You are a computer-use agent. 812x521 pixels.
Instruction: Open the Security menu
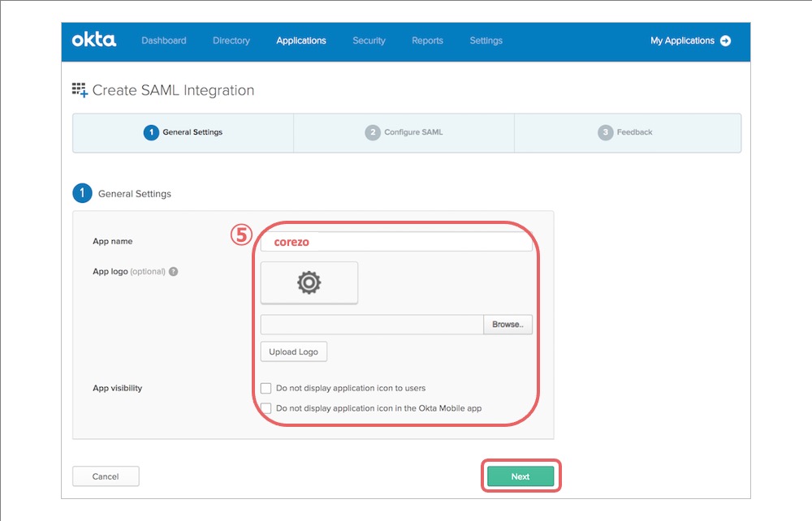click(x=369, y=41)
